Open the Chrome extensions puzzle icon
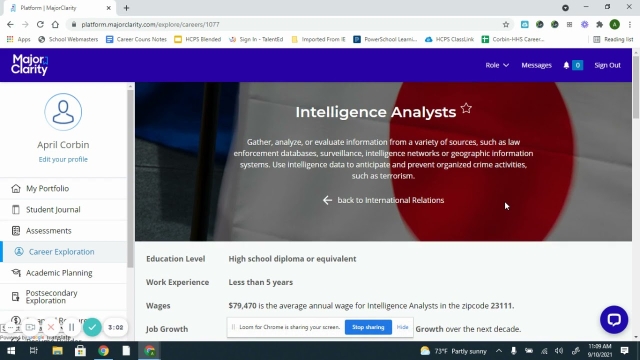The width and height of the screenshot is (640, 360). (x=599, y=24)
